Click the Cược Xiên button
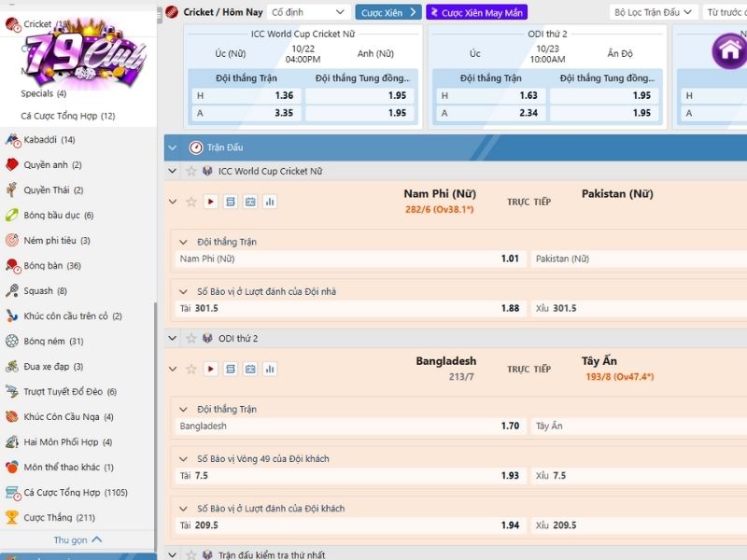Viewport: 747px width, 560px height. [x=388, y=12]
